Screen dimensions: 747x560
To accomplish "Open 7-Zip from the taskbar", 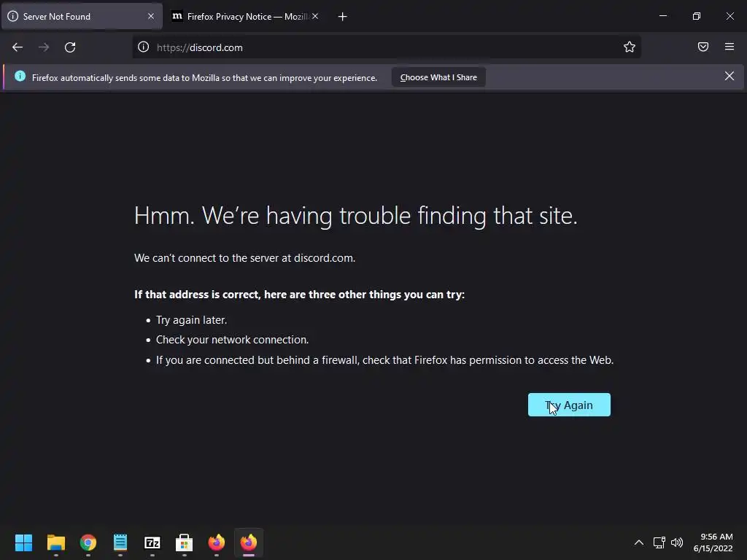I will (x=152, y=542).
